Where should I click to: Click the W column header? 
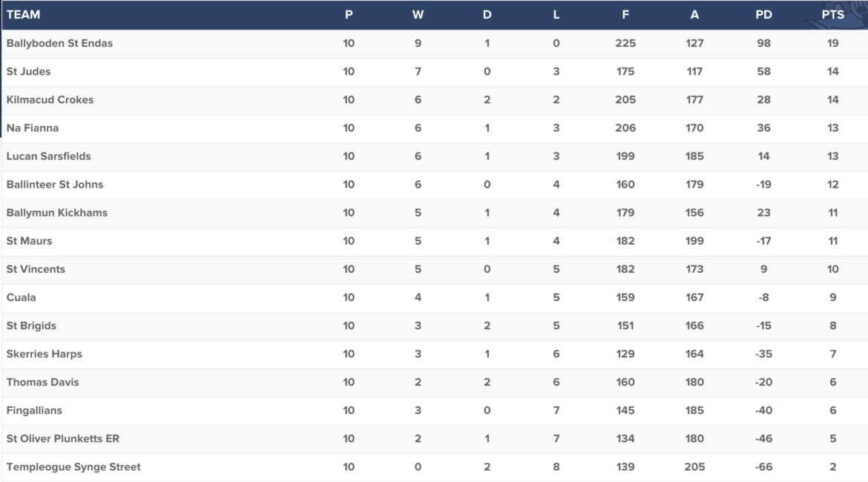click(x=418, y=15)
